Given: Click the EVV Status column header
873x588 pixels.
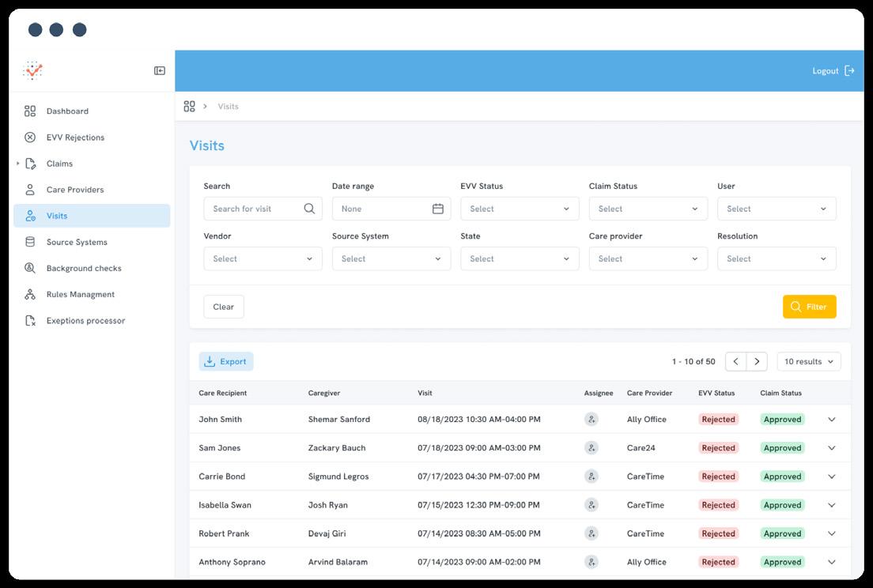Looking at the screenshot, I should coord(716,393).
